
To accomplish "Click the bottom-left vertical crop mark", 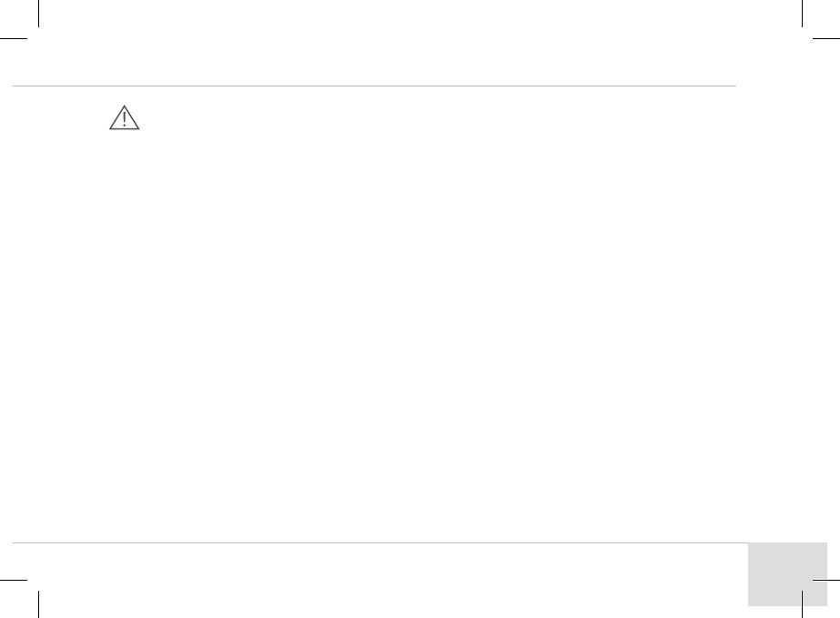I will point(40,604).
